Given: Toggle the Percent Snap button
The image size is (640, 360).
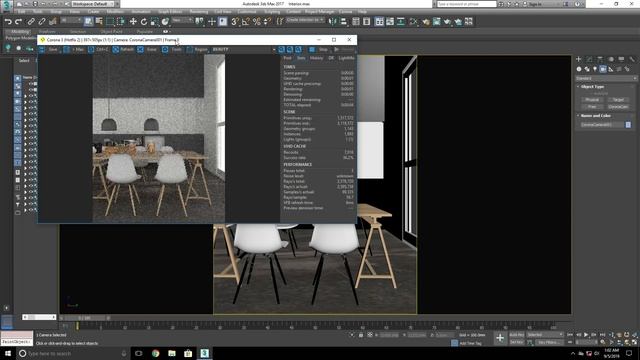Looking at the screenshot, I should pyautogui.click(x=256, y=21).
